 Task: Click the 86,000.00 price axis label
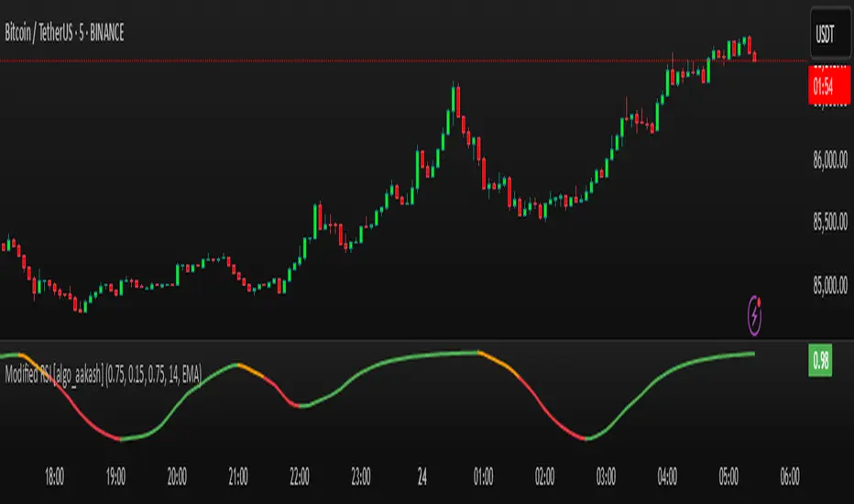[x=830, y=159]
